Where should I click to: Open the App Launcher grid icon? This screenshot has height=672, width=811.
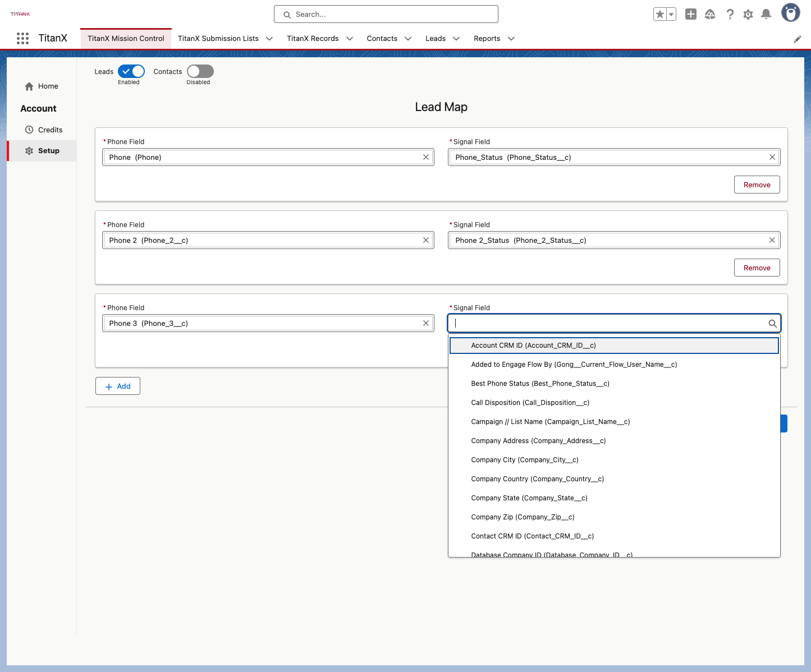tap(22, 38)
